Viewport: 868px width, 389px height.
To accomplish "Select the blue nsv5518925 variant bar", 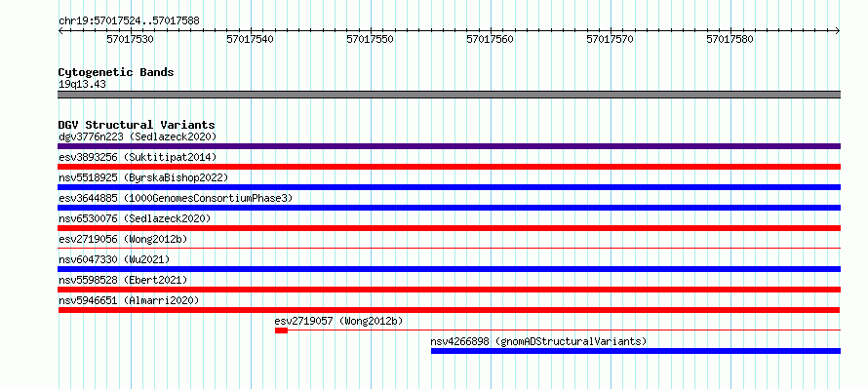I will 449,187.
